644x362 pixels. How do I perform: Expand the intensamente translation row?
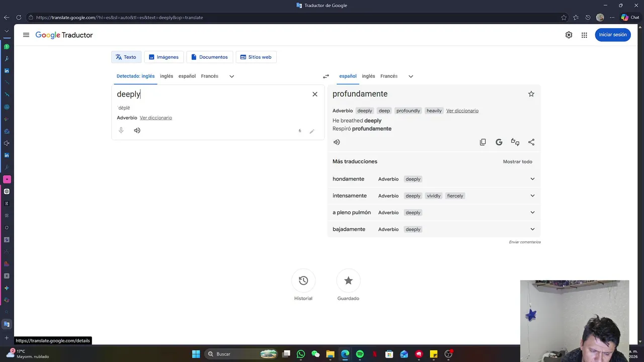point(532,196)
